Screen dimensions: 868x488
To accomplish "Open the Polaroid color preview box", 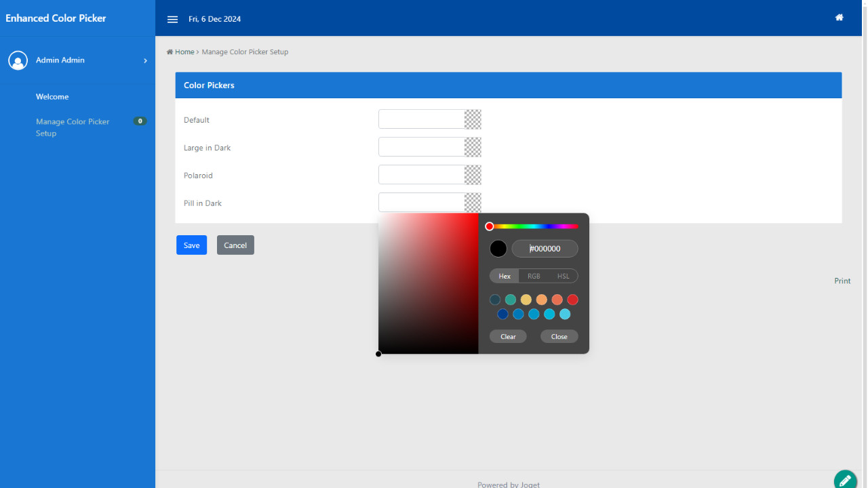I will click(473, 175).
